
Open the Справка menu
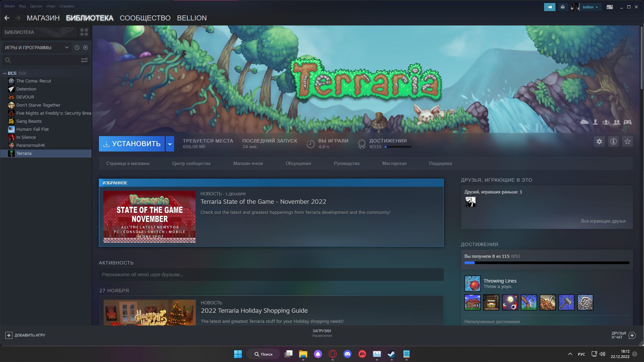[67, 6]
